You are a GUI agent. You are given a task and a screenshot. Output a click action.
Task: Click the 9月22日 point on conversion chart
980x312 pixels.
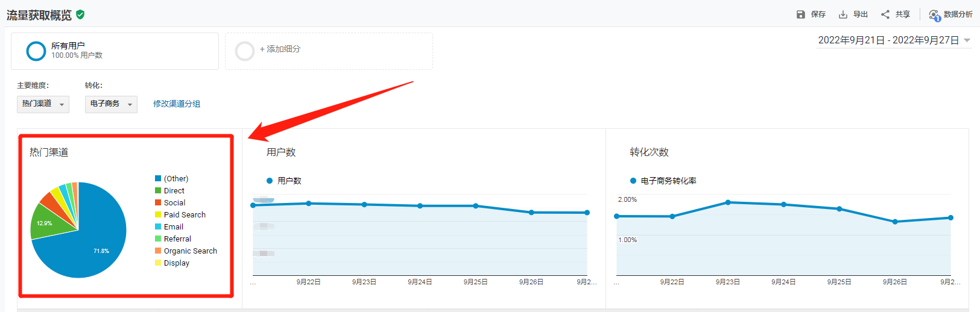[672, 216]
